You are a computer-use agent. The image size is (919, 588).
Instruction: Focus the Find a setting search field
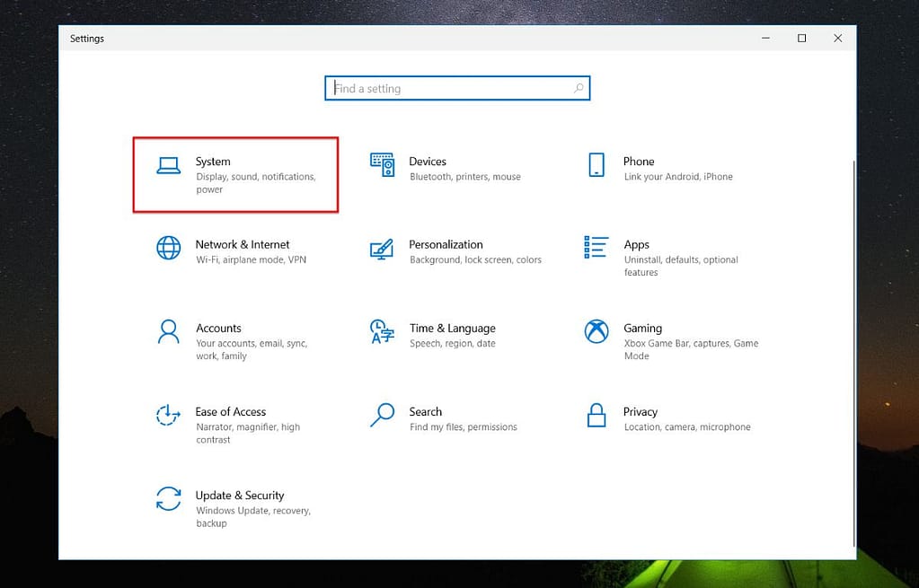coord(457,88)
